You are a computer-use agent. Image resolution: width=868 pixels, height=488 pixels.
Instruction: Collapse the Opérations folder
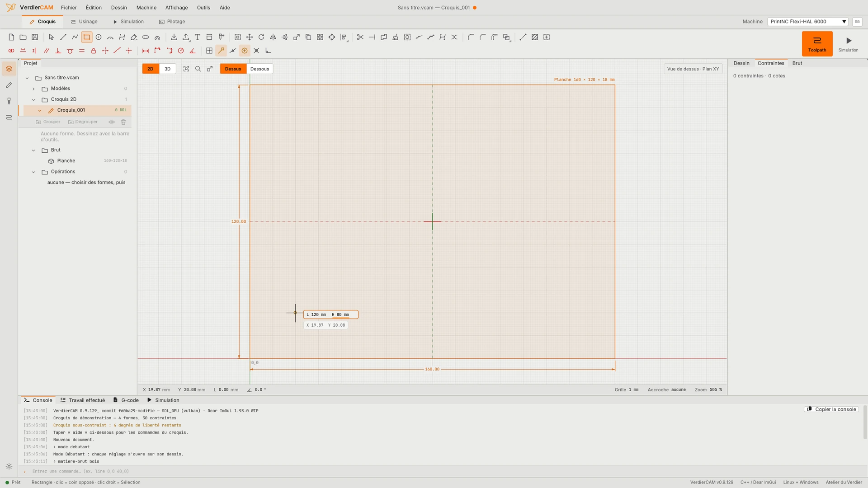pyautogui.click(x=33, y=172)
